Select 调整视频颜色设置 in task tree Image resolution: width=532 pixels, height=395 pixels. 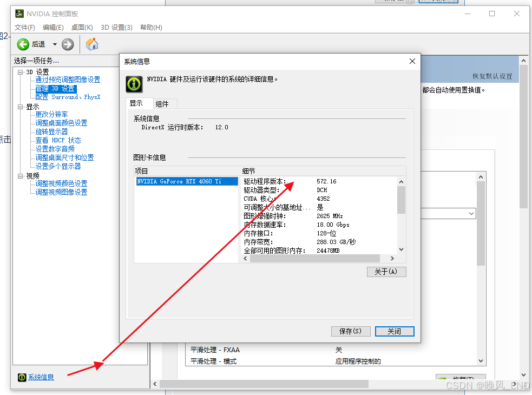click(61, 183)
